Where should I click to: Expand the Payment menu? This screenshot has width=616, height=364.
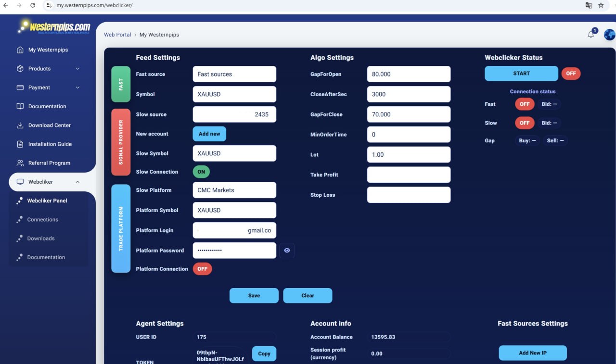pos(48,88)
